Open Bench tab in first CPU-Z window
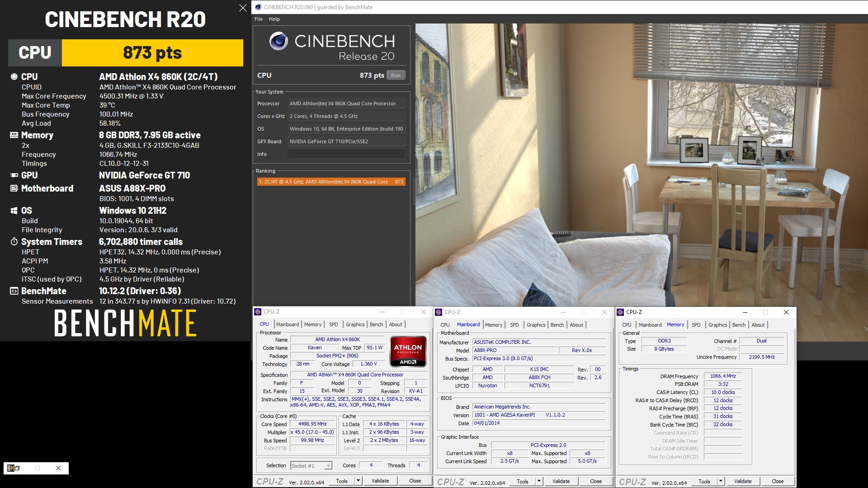868x488 pixels. coord(377,324)
